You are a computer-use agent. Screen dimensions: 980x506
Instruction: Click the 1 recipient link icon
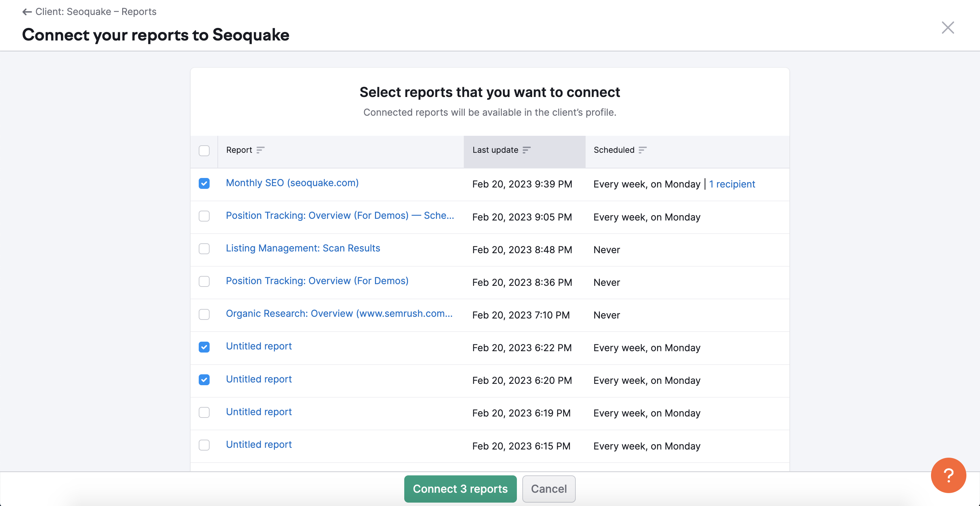pos(732,183)
